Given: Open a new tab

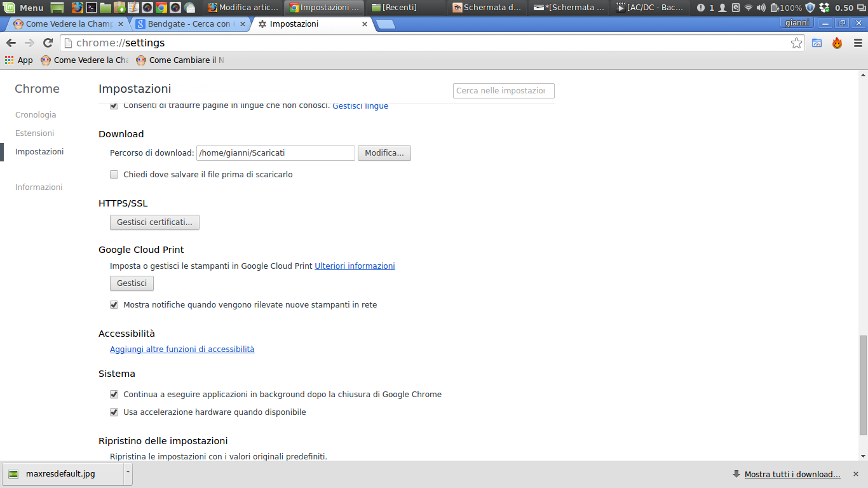Looking at the screenshot, I should 385,24.
